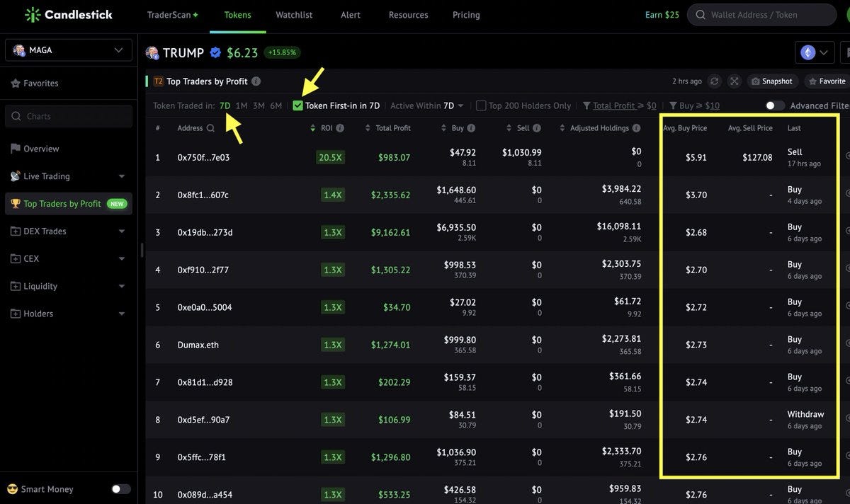Enable the Advanced Filter toggle
This screenshot has height=504, width=850.
(775, 105)
